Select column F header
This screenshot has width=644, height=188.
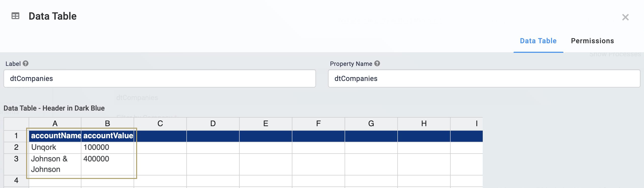[x=318, y=124]
